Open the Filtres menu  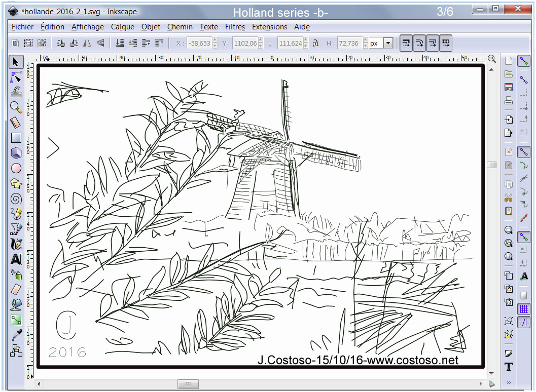pos(235,27)
